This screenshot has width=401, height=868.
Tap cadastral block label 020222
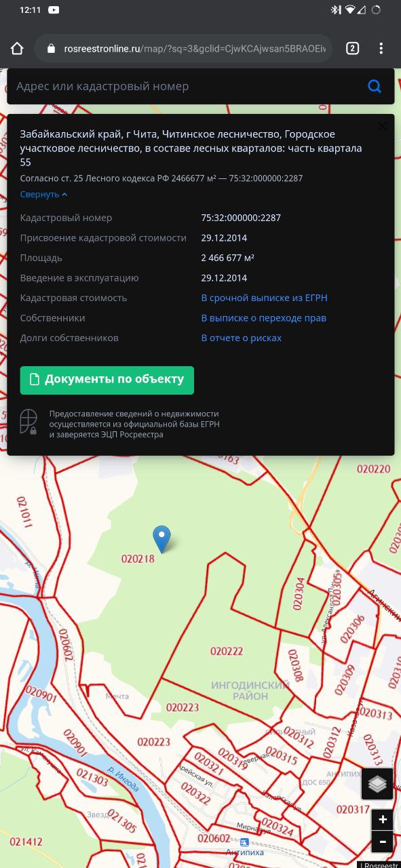227,651
